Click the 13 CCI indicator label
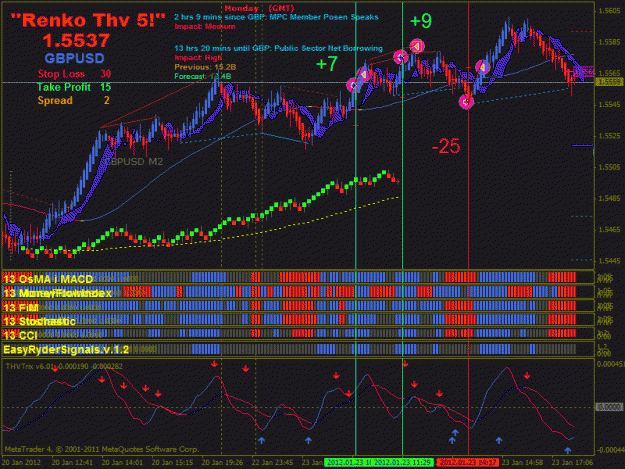625x469 pixels. point(20,336)
